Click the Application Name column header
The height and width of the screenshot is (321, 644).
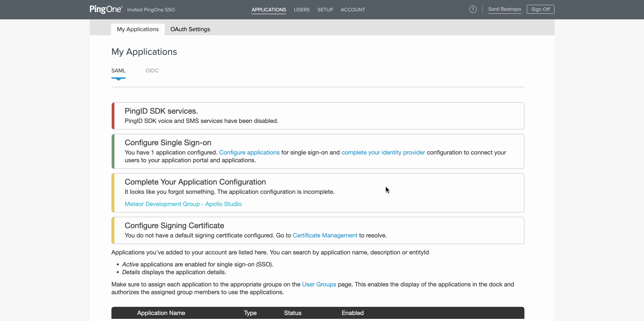coord(161,313)
